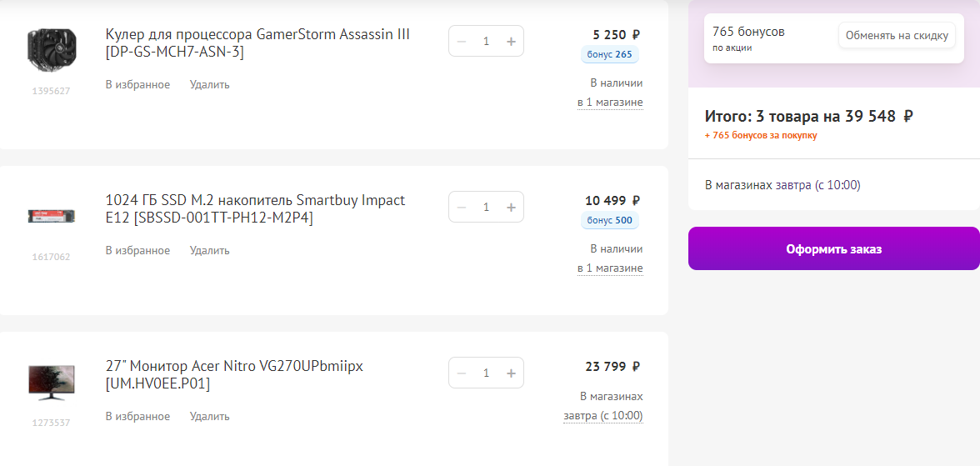Delete the Acer Nitro monitor from cart
The height and width of the screenshot is (466, 980).
click(x=209, y=416)
